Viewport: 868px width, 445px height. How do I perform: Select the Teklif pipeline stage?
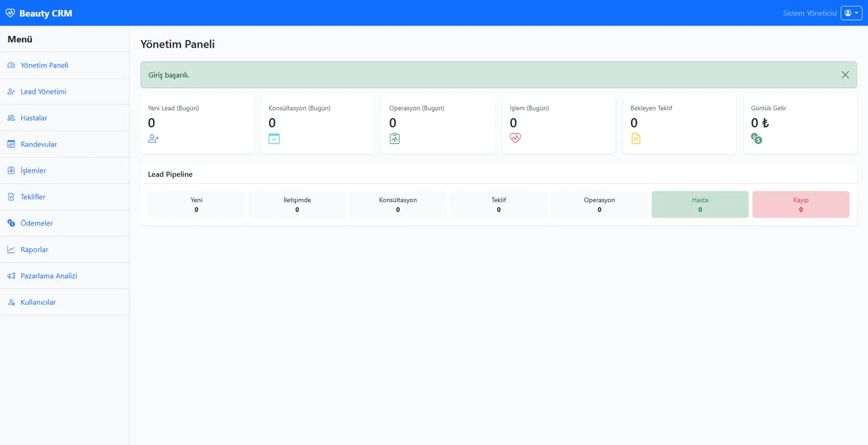coord(499,204)
